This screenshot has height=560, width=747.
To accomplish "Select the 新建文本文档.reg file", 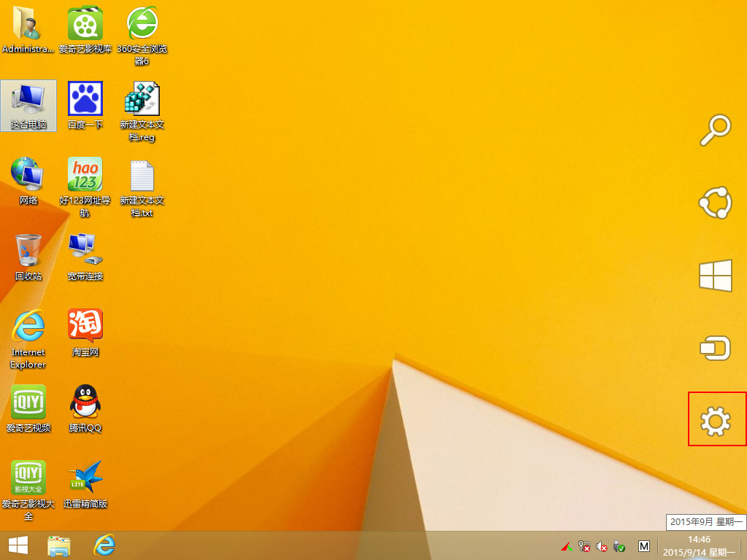I will pyautogui.click(x=142, y=112).
